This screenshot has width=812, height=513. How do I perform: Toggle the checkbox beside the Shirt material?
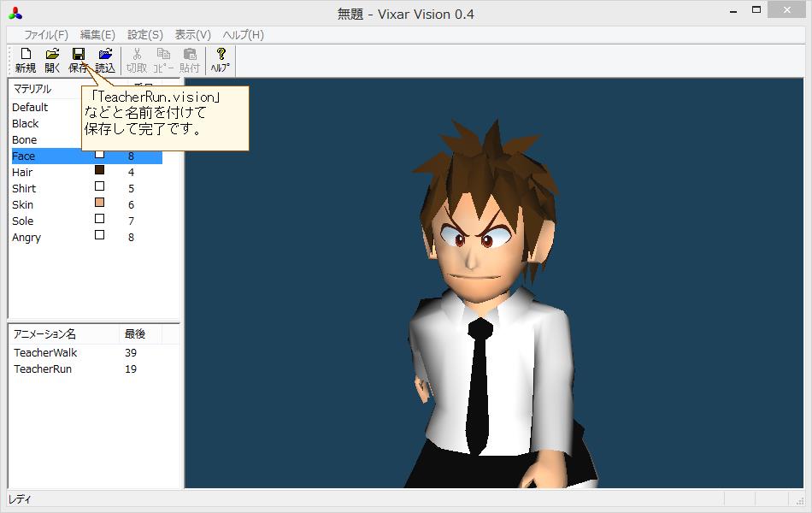coord(99,186)
